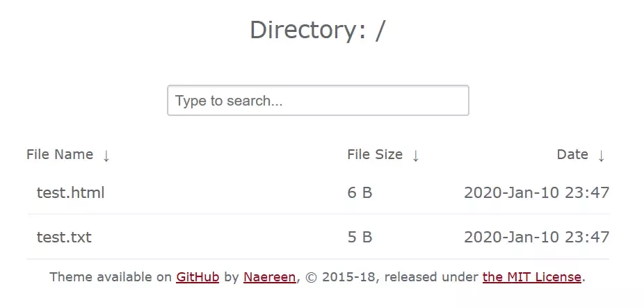Image resolution: width=644 pixels, height=307 pixels.
Task: Click the 'Theme available on' footer text
Action: pyautogui.click(x=111, y=277)
